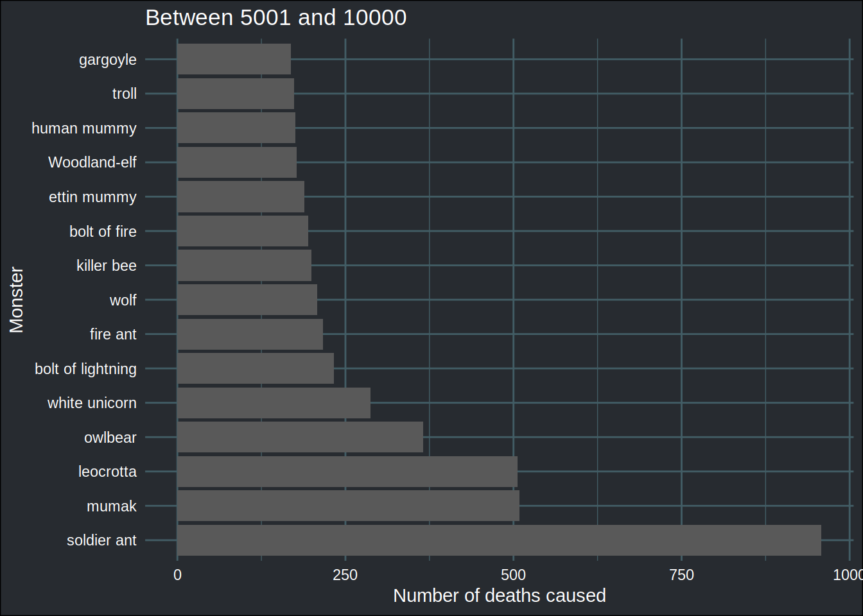Screen dimensions: 863x616
Task: Click the chart title Between 5001 and 10000
Action: coord(276,17)
